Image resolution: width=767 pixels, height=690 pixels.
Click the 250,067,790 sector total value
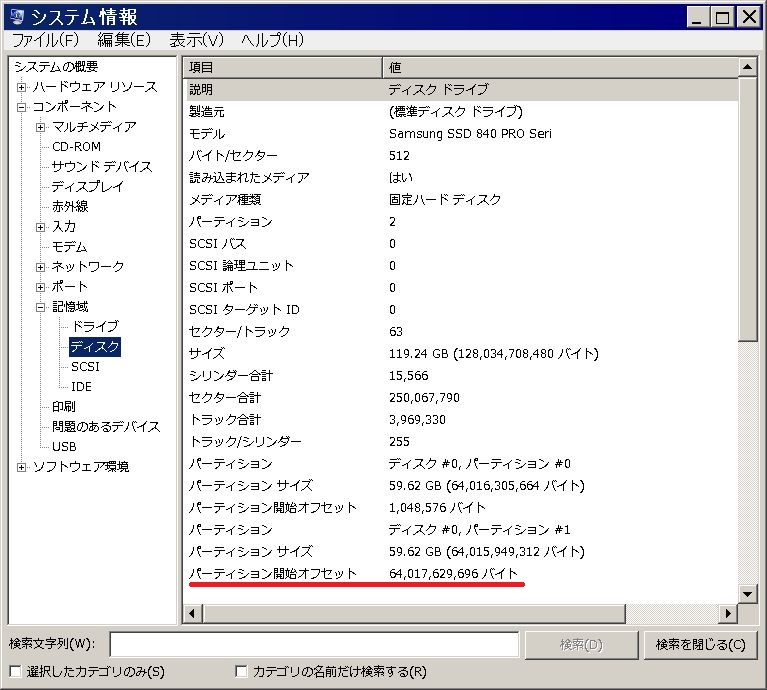(424, 398)
